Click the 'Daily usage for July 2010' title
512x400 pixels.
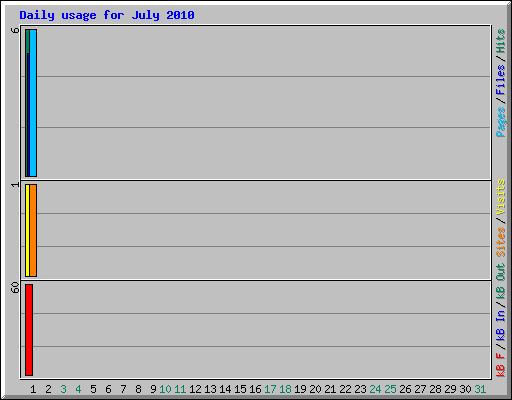tap(107, 15)
